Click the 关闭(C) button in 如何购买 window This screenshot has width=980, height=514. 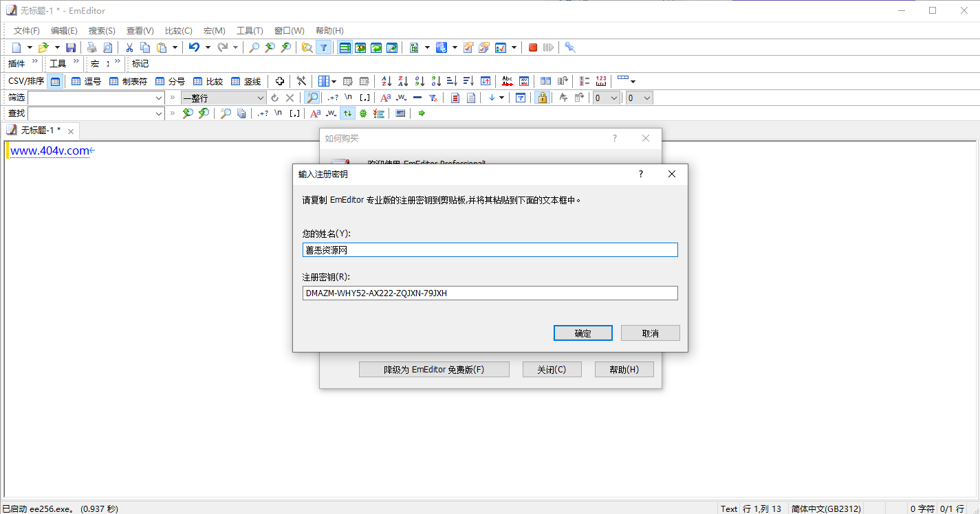(x=552, y=370)
